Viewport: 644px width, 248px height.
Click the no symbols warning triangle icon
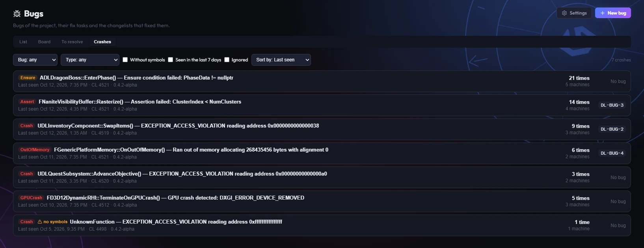tap(40, 222)
